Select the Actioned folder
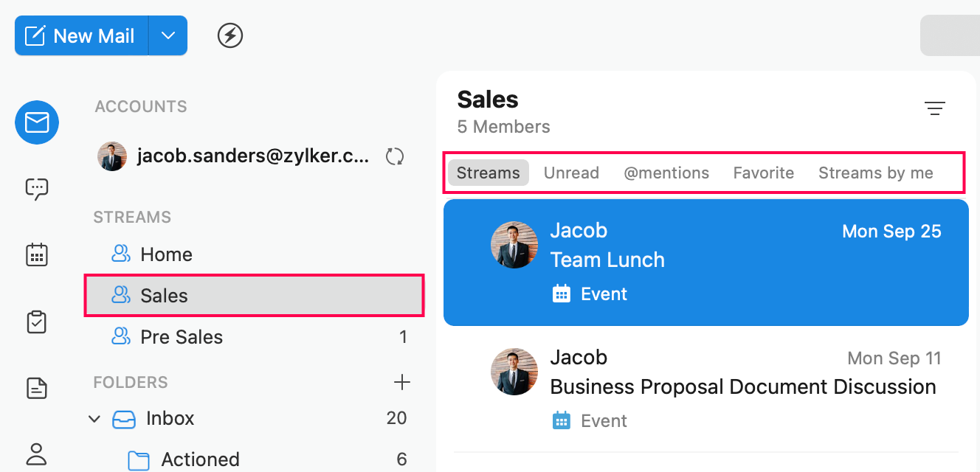 pyautogui.click(x=200, y=459)
